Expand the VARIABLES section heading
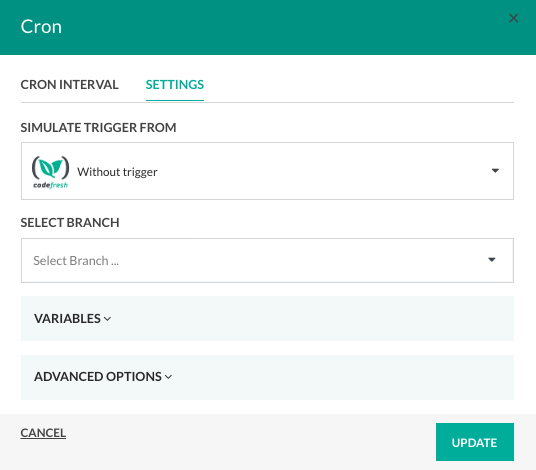The image size is (536, 470). [x=67, y=319]
